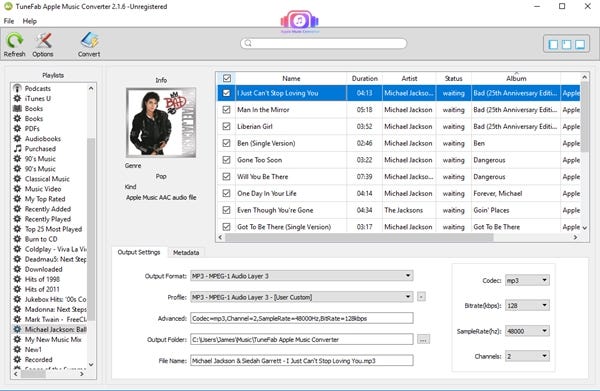Open the Codec dropdown

tap(527, 280)
